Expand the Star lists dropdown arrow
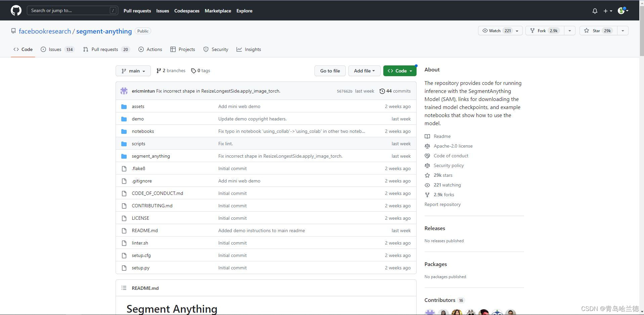The width and height of the screenshot is (644, 315). (623, 31)
